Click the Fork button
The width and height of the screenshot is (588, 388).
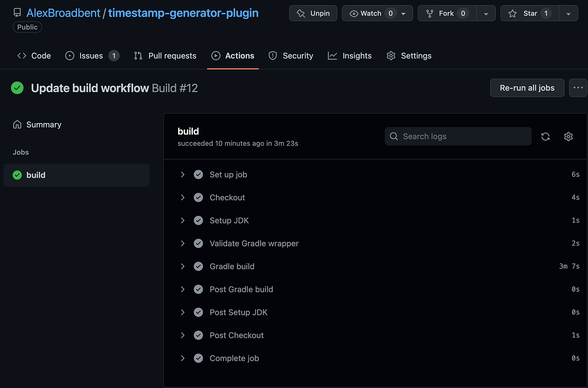[x=447, y=13]
